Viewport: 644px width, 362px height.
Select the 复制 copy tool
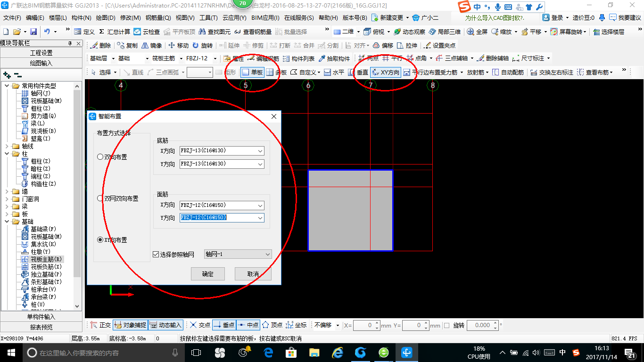point(127,45)
